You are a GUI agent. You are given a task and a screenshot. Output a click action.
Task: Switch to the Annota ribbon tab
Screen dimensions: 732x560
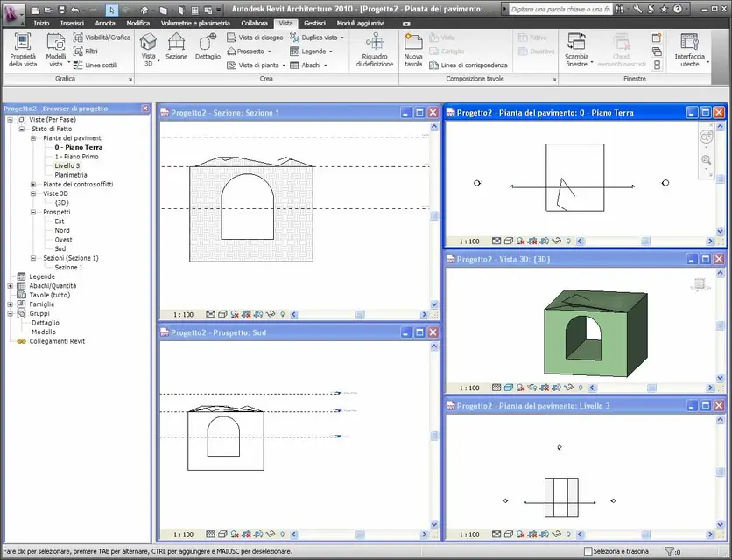pyautogui.click(x=105, y=23)
